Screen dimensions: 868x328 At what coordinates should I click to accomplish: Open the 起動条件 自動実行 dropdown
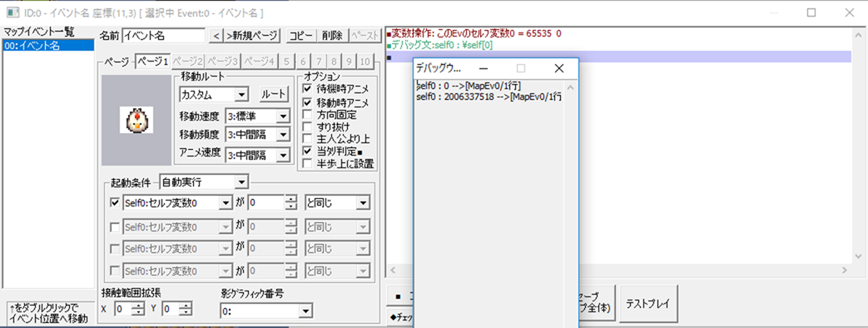[x=204, y=181]
